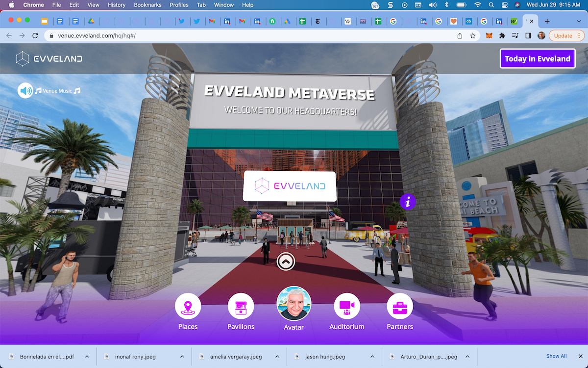The width and height of the screenshot is (588, 368).
Task: Open Wi-Fi status menu
Action: click(x=477, y=5)
